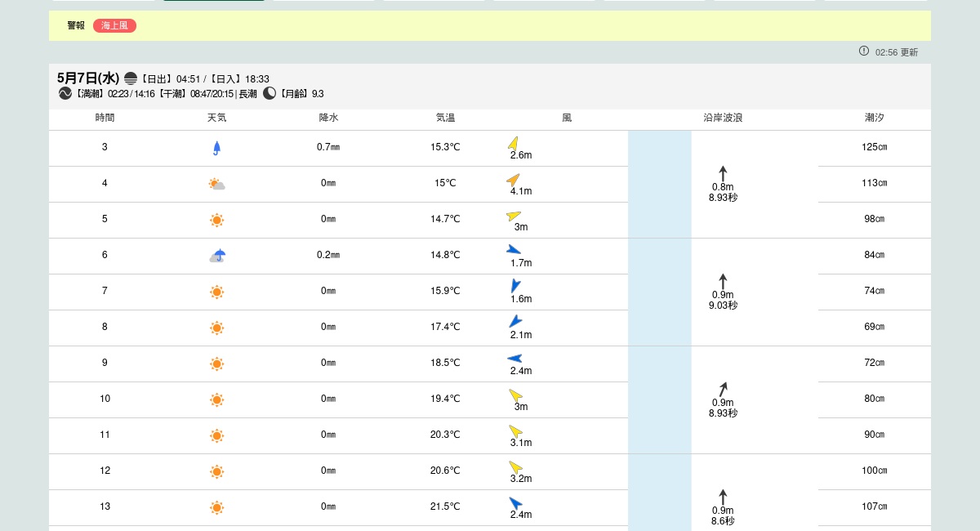The width and height of the screenshot is (980, 531).
Task: Click the rain umbrella icon at hour 3
Action: 216,148
